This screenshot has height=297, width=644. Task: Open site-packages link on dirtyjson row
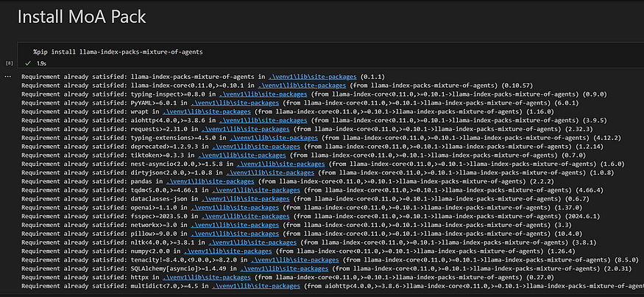click(270, 172)
